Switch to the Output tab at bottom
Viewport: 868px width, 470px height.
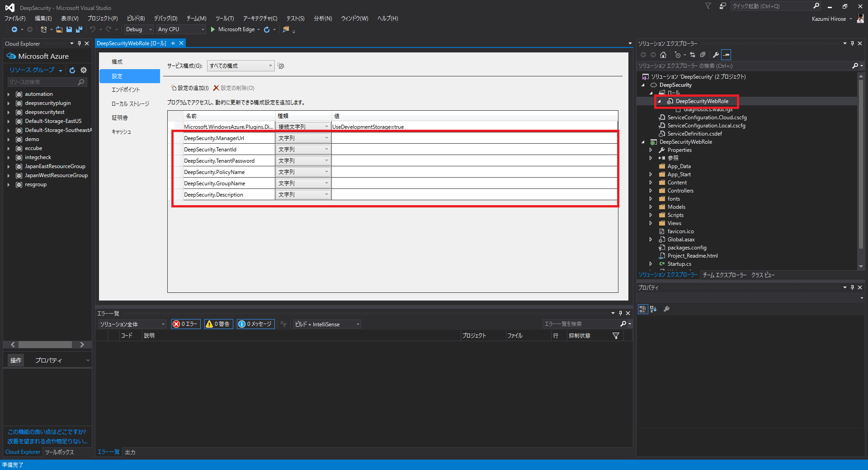[130, 452]
